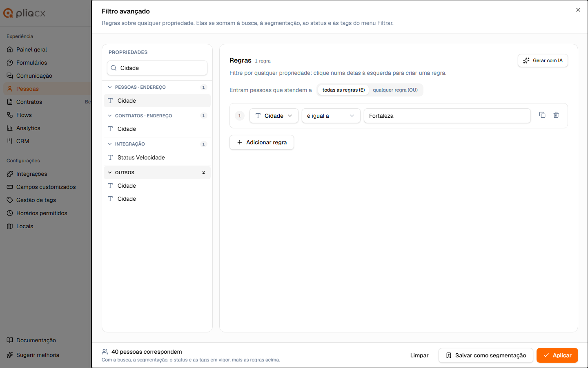The width and height of the screenshot is (588, 368).
Task: Select Cidade under Pessoas · Endereço
Action: tap(157, 101)
